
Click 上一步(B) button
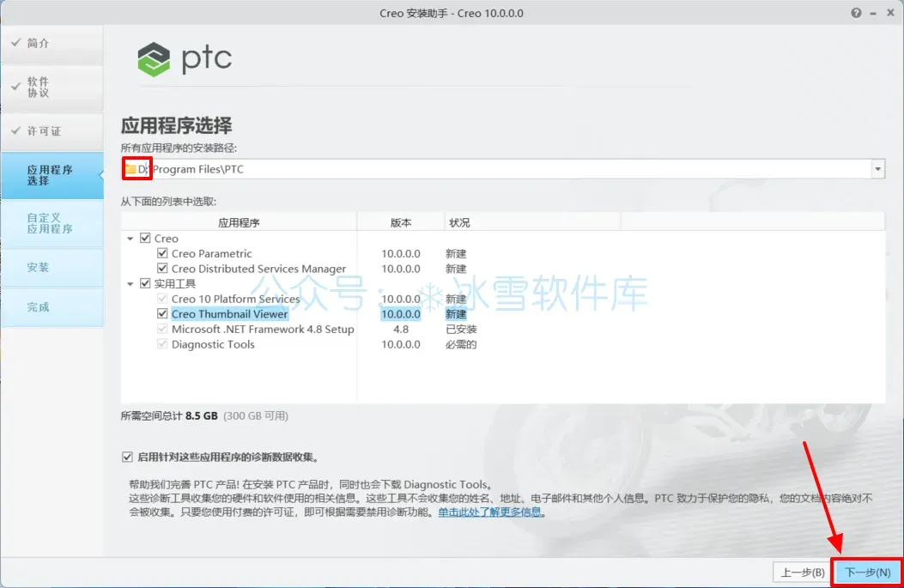(x=803, y=573)
